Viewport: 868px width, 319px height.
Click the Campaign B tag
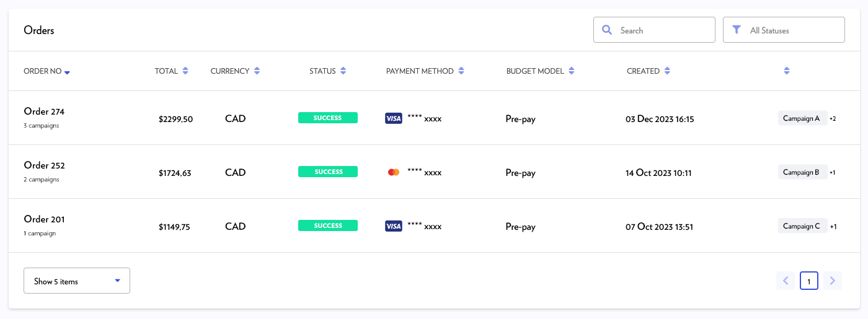802,172
